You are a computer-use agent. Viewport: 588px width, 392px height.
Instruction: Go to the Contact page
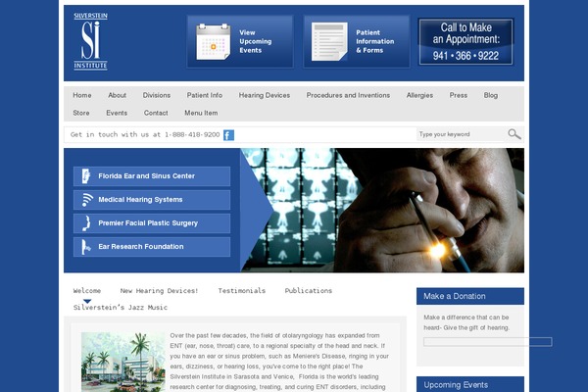156,113
